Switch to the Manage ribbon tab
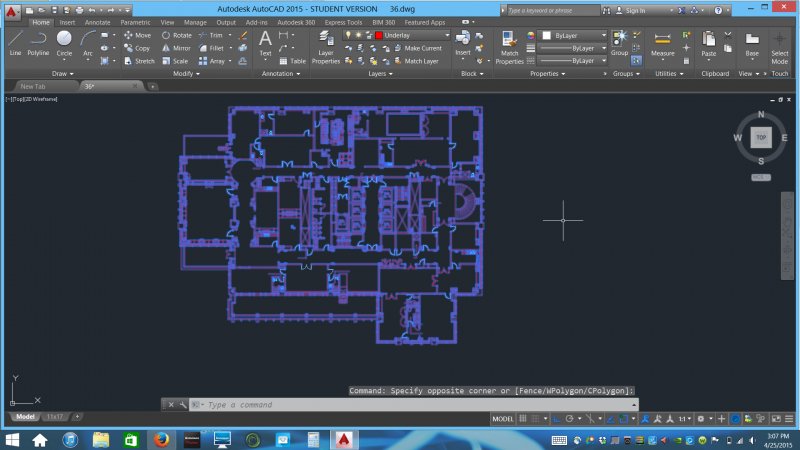The image size is (800, 450). 195,22
